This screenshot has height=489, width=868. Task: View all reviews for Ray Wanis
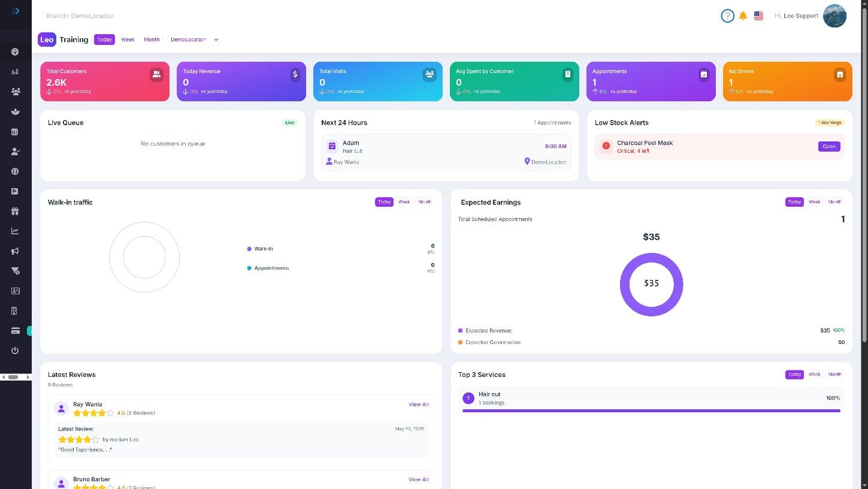click(418, 405)
